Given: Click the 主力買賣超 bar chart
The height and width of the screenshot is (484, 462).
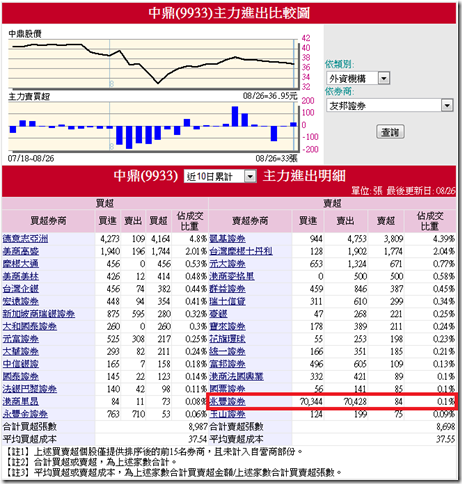Looking at the screenshot, I should pos(153,126).
